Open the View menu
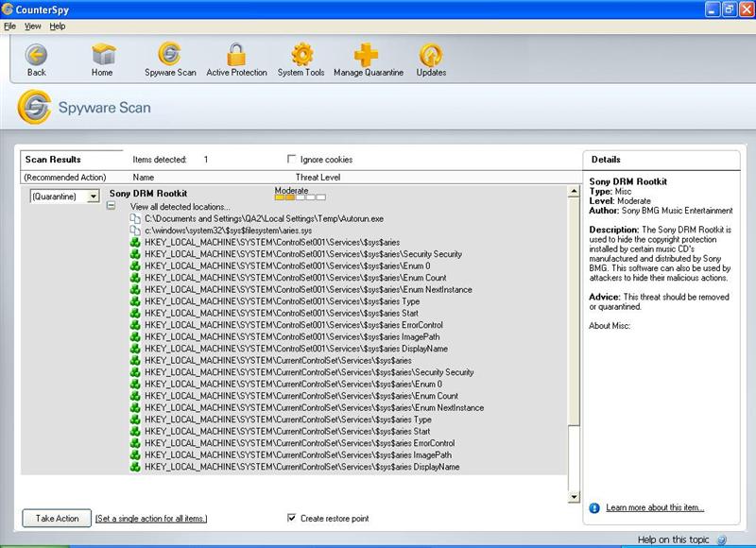The width and height of the screenshot is (756, 548). [x=33, y=26]
